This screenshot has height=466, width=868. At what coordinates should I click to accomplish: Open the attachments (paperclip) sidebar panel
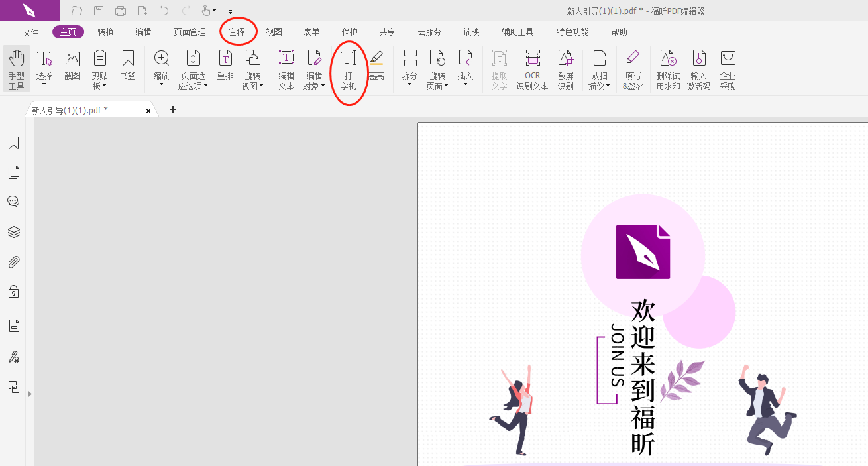click(x=13, y=262)
